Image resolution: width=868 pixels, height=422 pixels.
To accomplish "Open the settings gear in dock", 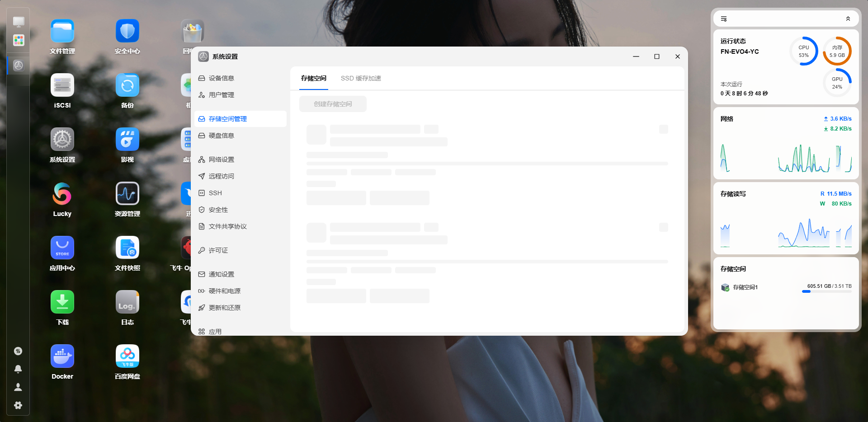I will (18, 405).
